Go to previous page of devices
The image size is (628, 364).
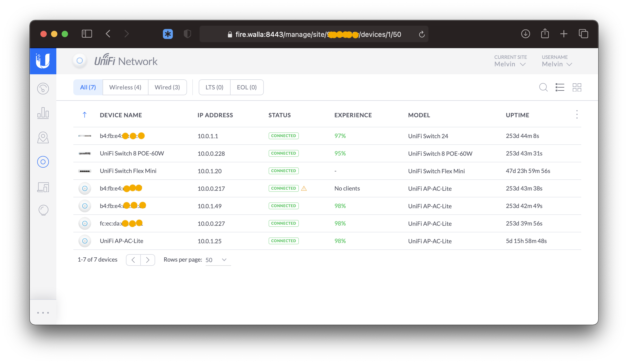click(x=133, y=260)
